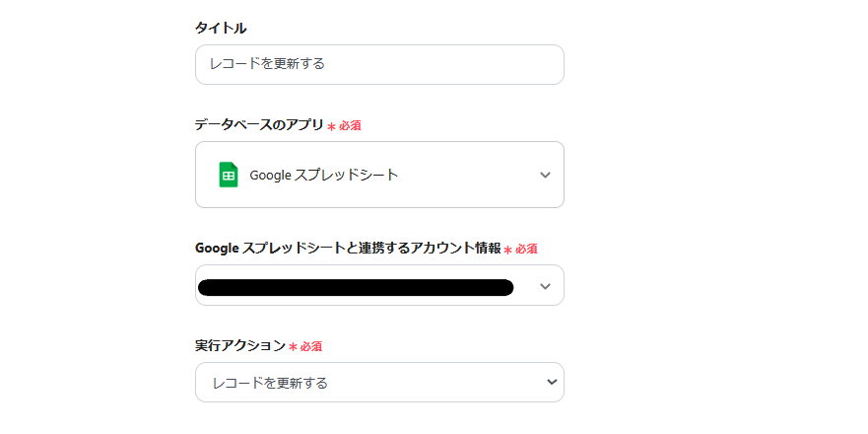Screen dimensions: 868x434
Task: Click the レコードを更新する action select text
Action: (x=271, y=383)
